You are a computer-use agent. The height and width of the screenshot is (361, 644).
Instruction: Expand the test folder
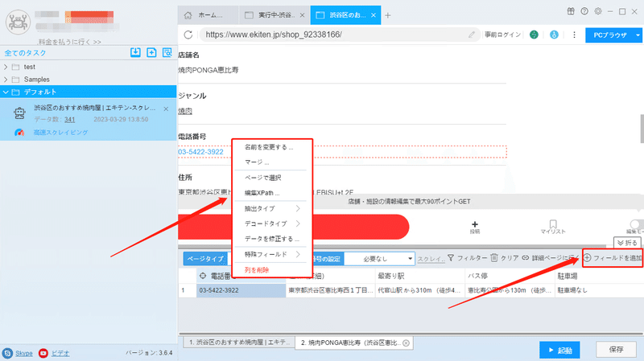[6, 67]
